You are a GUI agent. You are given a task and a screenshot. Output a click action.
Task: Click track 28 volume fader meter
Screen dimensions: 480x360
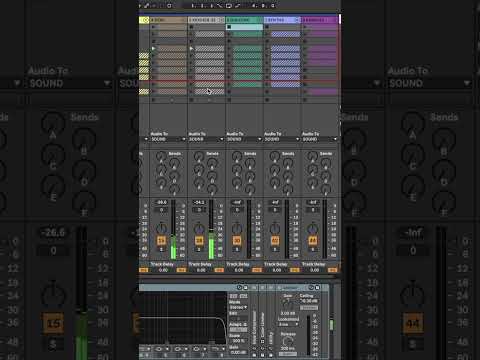point(211,229)
